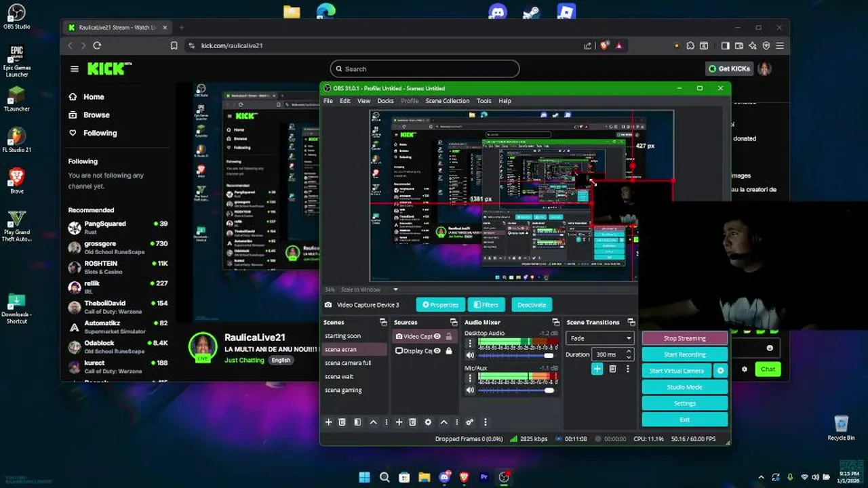Add a scene transition with plus button
The width and height of the screenshot is (868, 488).
pyautogui.click(x=597, y=369)
